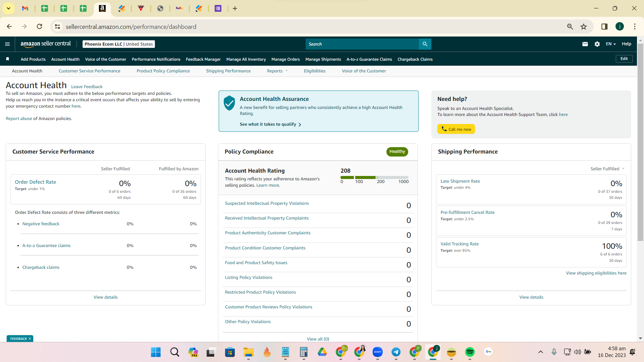Viewport: 644px width, 362px height.
Task: Open the Chrome profile avatar
Action: point(620,26)
